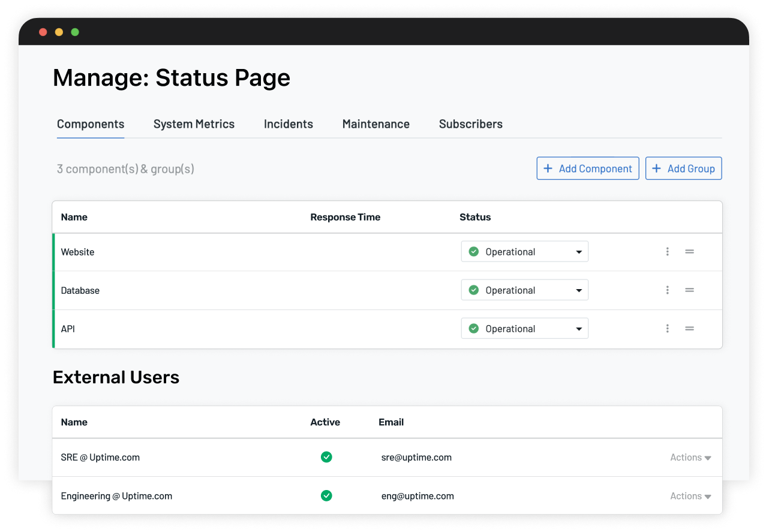
Task: Open the three-dot menu for API row
Action: coord(667,329)
